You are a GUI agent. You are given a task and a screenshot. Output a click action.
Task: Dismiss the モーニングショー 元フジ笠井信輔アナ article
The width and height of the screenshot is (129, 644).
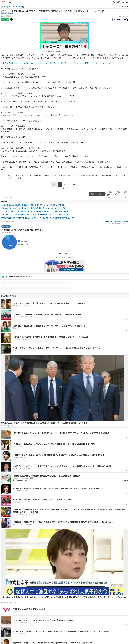click(x=127, y=471)
